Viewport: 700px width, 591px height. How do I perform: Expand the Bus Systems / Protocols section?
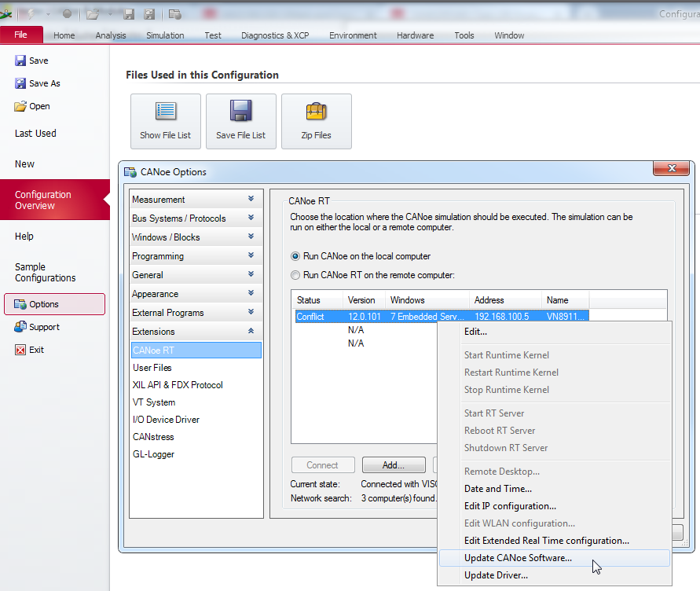[251, 218]
